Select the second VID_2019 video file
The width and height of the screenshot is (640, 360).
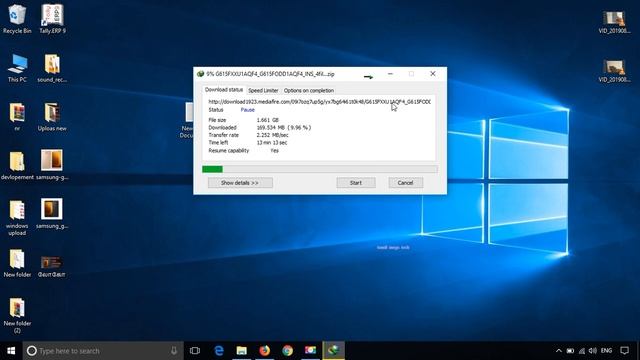614,70
